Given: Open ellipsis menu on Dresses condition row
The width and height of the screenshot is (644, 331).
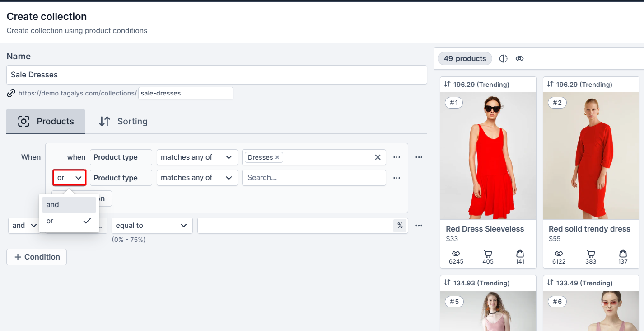Looking at the screenshot, I should click(397, 157).
